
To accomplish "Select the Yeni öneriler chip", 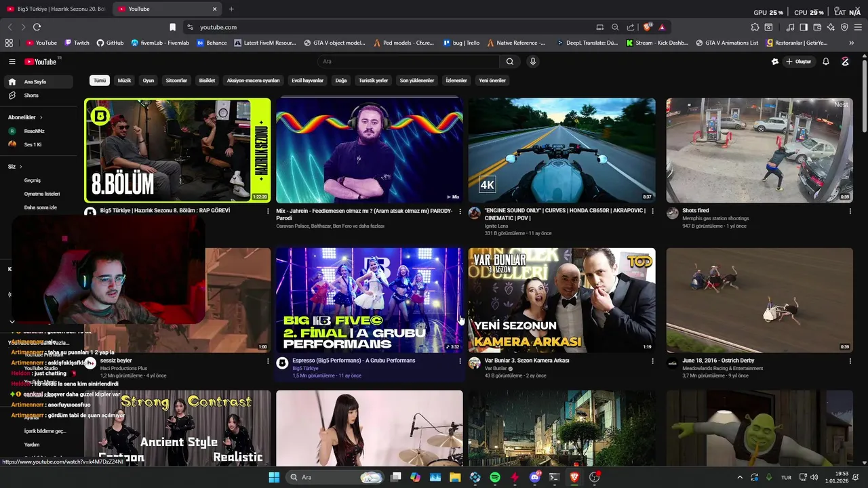I will coord(492,80).
